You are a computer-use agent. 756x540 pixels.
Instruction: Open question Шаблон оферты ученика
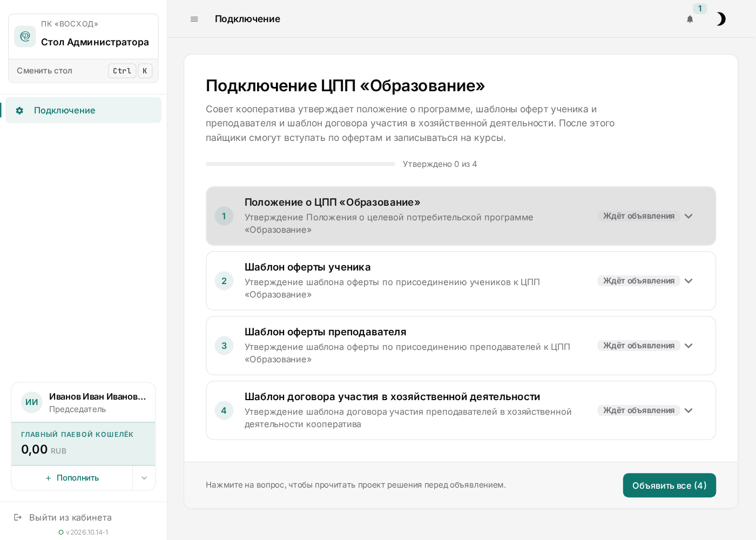(461, 281)
